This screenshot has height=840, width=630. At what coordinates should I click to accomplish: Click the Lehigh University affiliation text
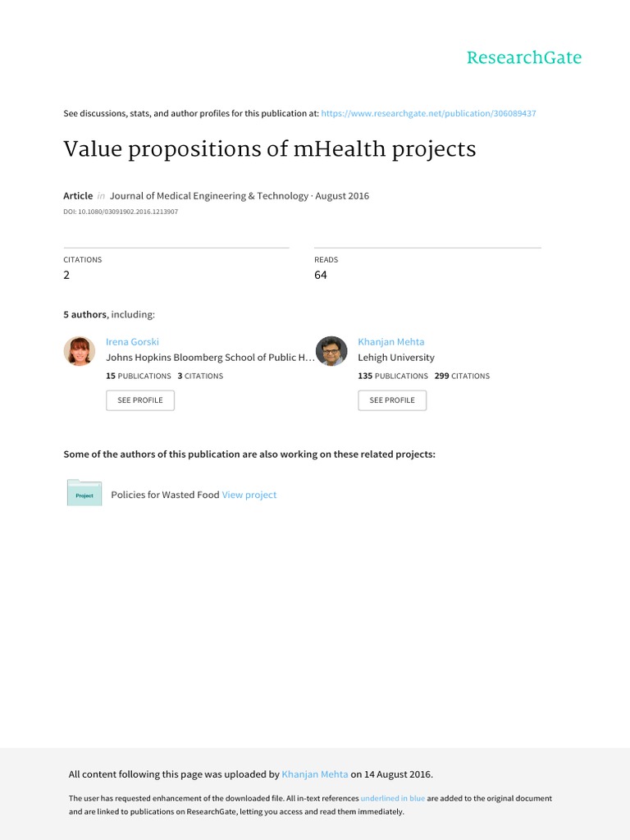[x=396, y=358]
